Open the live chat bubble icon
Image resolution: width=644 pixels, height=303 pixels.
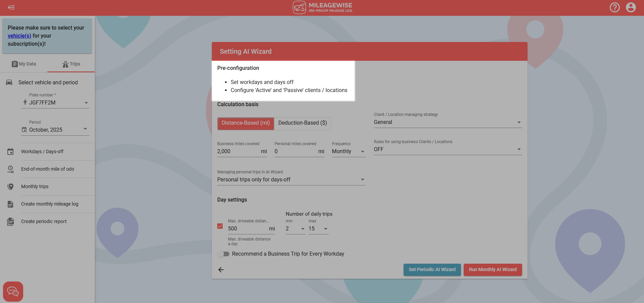pos(13,291)
